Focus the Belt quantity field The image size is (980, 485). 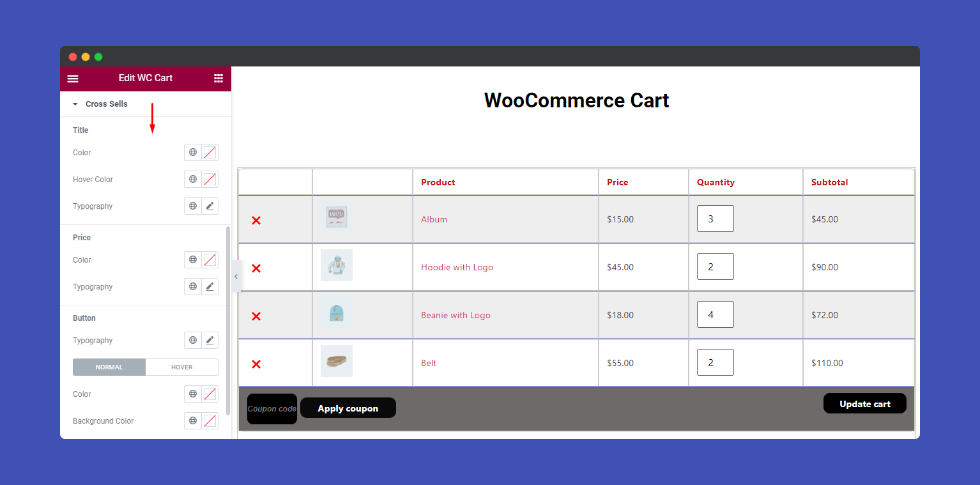tap(716, 362)
